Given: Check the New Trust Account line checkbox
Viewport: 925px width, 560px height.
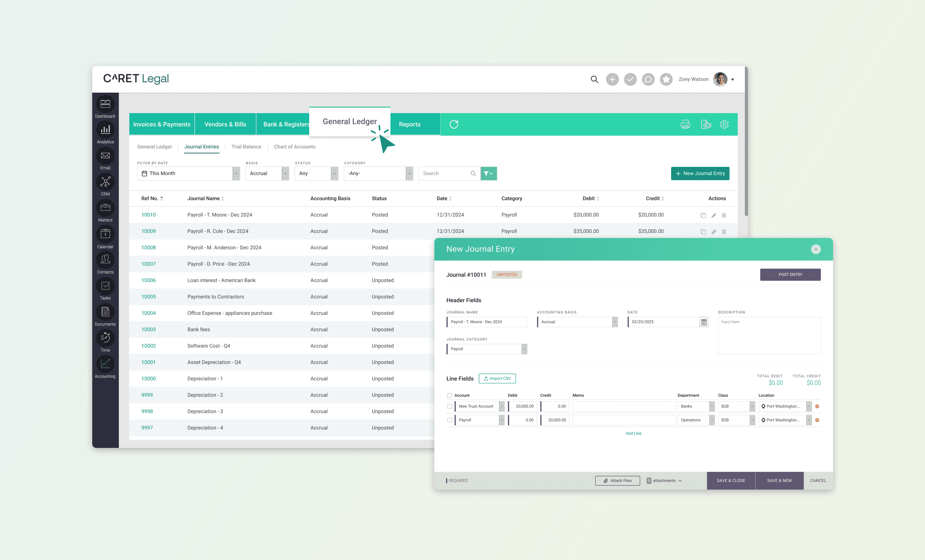Looking at the screenshot, I should [450, 407].
